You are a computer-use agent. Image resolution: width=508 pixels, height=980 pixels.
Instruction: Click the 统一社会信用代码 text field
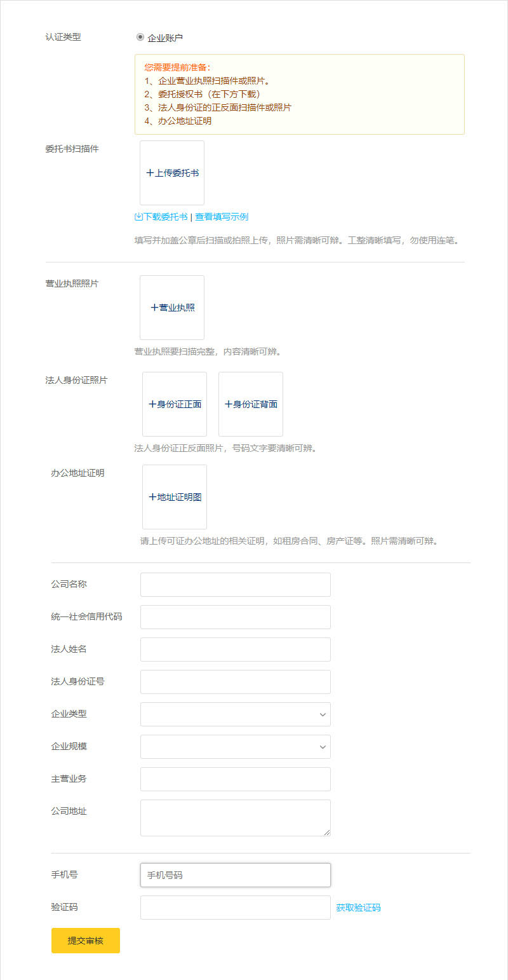(236, 617)
